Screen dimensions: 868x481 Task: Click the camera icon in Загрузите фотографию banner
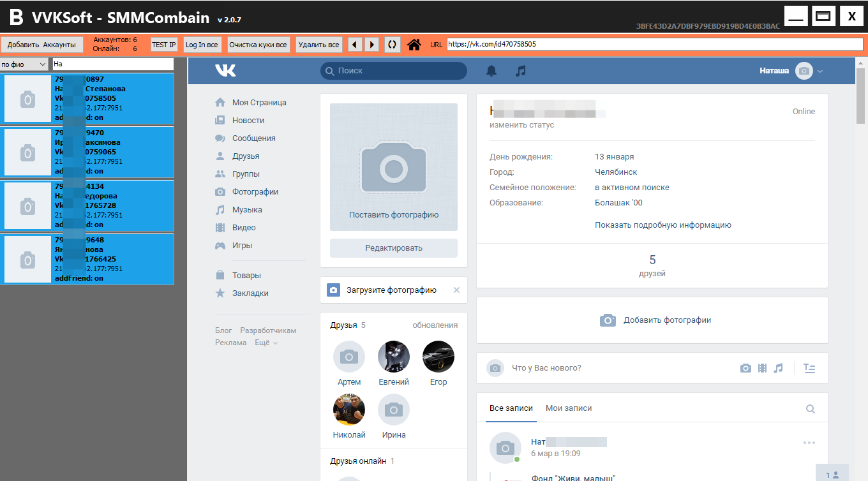pyautogui.click(x=334, y=290)
